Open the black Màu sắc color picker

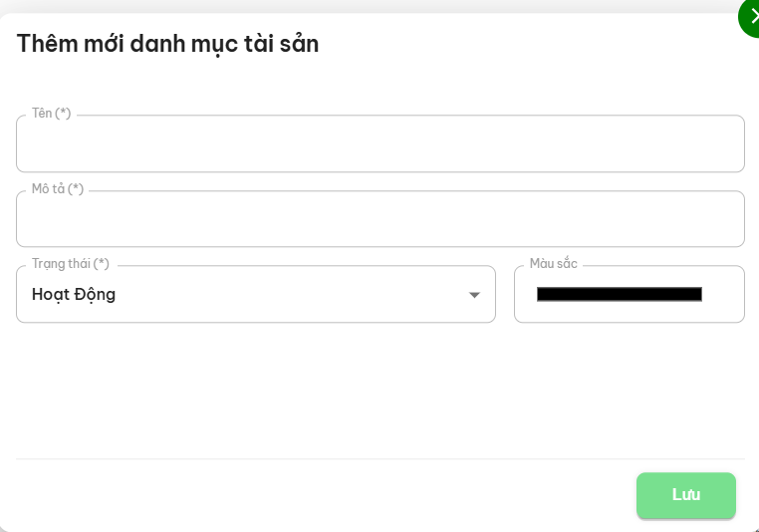pos(619,294)
